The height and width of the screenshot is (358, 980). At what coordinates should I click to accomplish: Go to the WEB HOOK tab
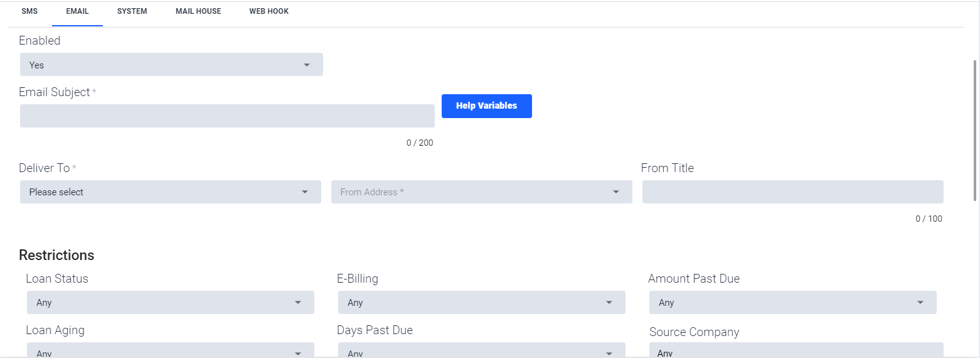[269, 11]
